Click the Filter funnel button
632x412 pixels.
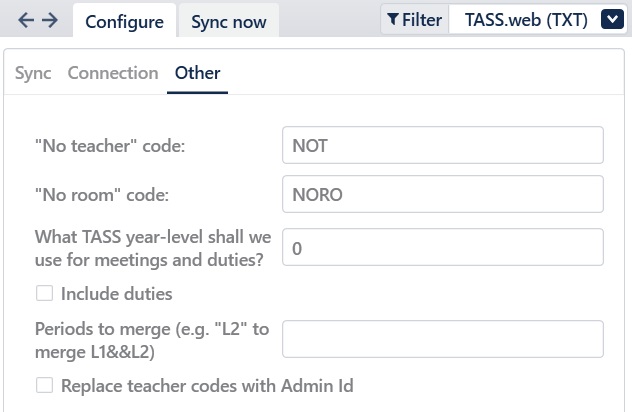(x=414, y=19)
